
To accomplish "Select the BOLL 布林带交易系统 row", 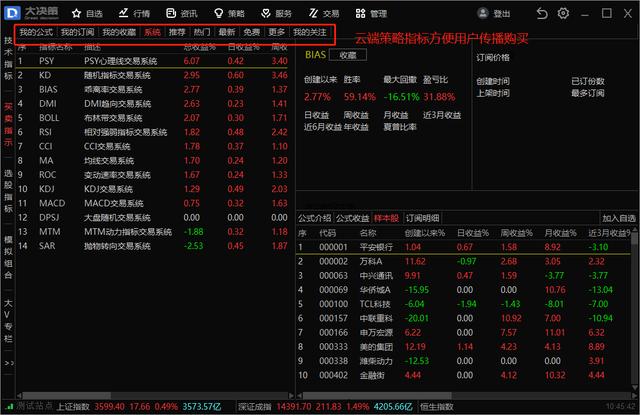I will (152, 118).
